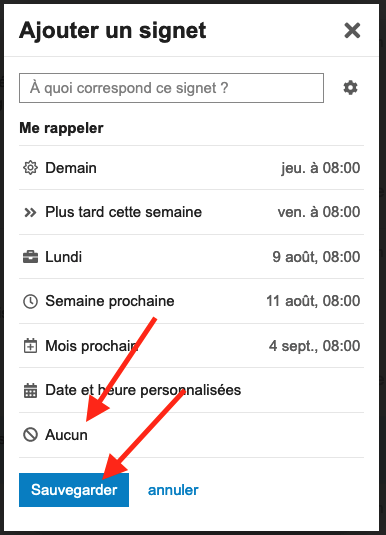
Task: Click the briefcase icon next to Lundi
Action: point(30,257)
